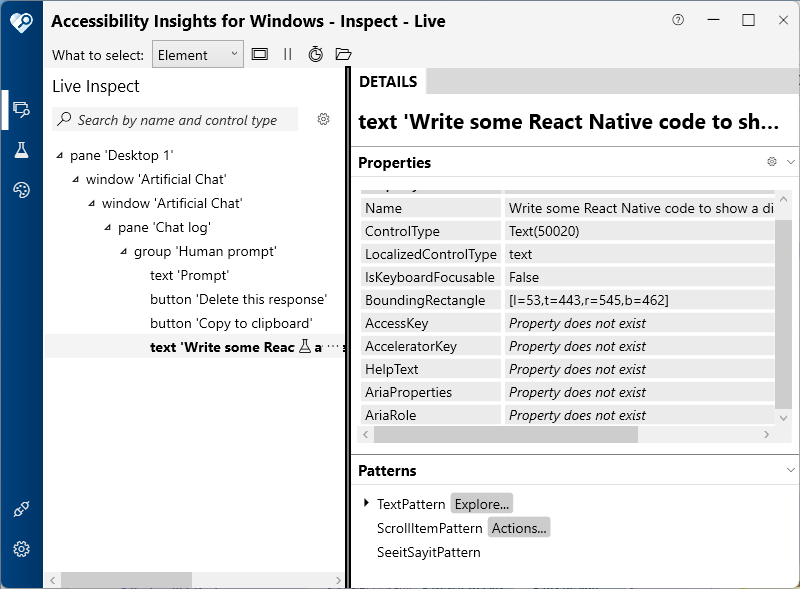This screenshot has height=589, width=800.
Task: Open Settings via the gear icon in sidebar
Action: (21, 548)
